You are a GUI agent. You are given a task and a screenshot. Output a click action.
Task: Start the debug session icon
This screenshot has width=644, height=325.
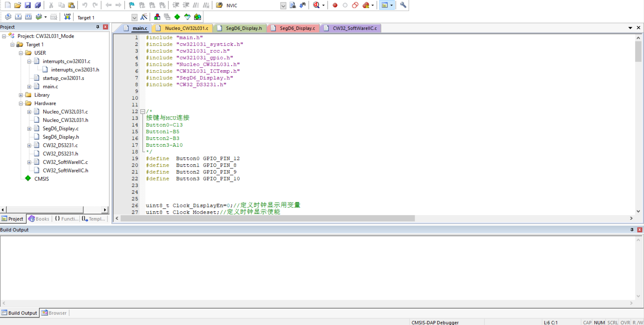[316, 5]
